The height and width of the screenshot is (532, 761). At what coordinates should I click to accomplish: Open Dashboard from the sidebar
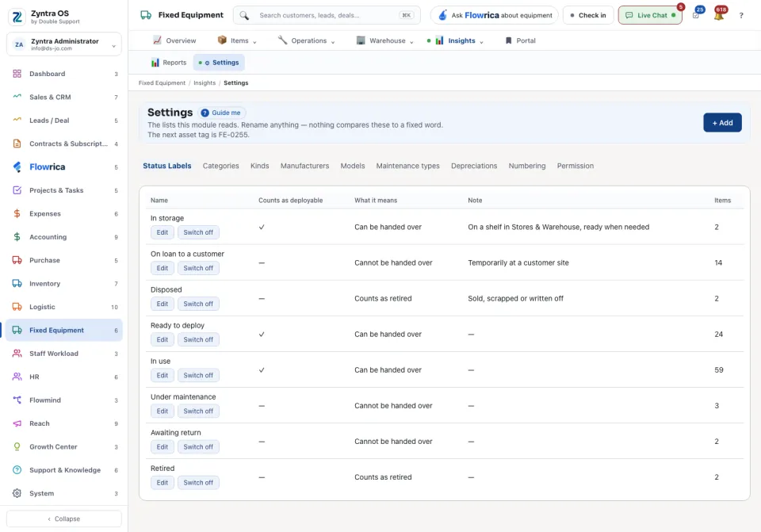(x=64, y=74)
